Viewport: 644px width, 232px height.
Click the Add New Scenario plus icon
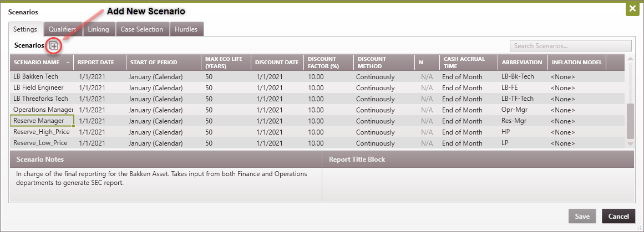54,46
